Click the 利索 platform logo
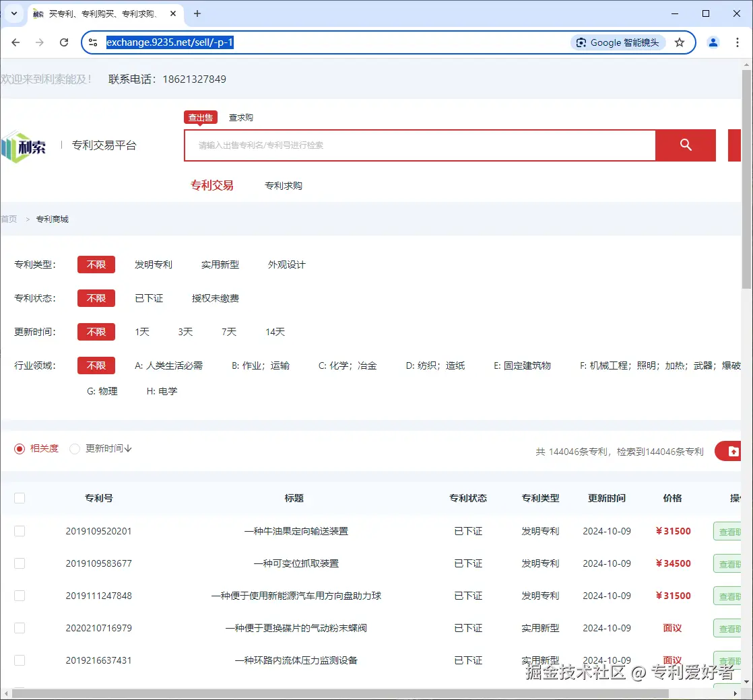The width and height of the screenshot is (753, 700). pyautogui.click(x=24, y=145)
